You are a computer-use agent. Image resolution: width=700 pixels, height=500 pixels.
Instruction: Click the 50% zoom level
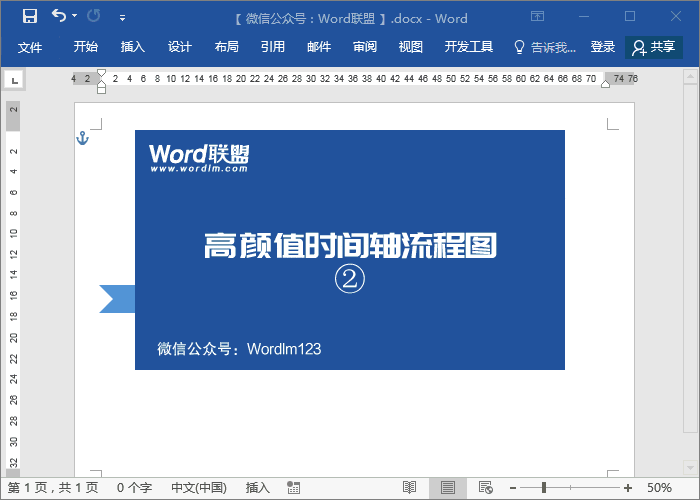pyautogui.click(x=659, y=488)
